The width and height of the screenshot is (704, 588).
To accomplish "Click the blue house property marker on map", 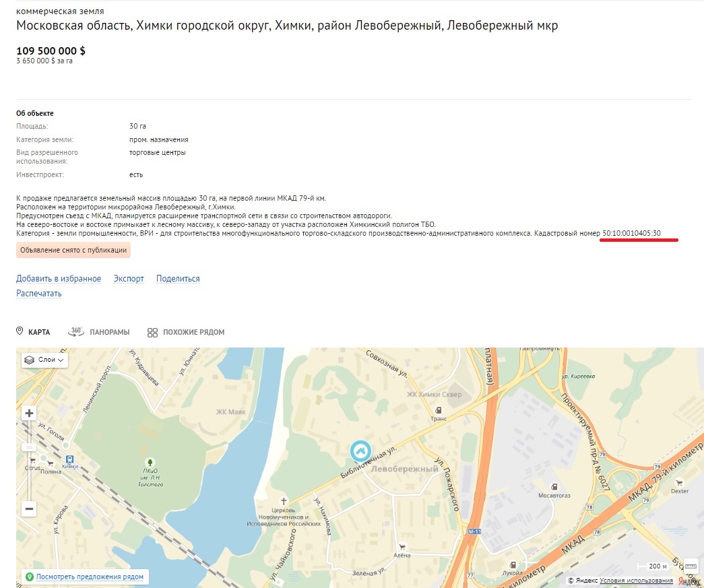I will 361,451.
